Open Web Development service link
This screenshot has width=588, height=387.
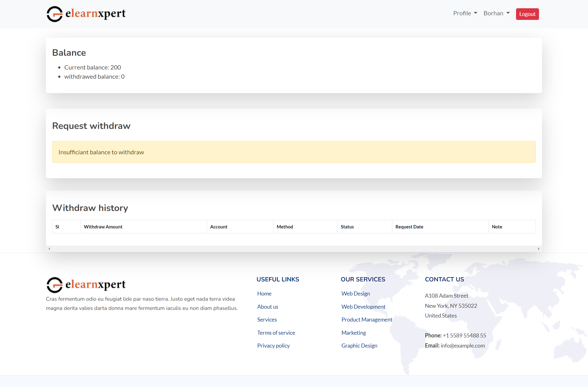(x=363, y=307)
